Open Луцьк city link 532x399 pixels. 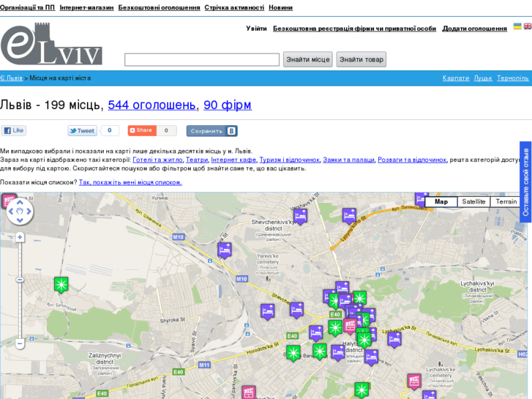(483, 78)
